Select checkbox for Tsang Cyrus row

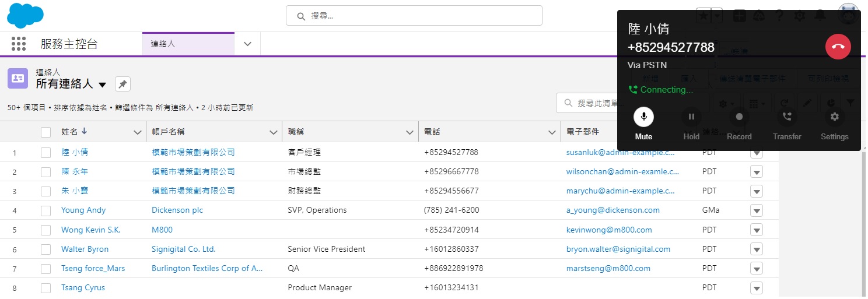[45, 288]
